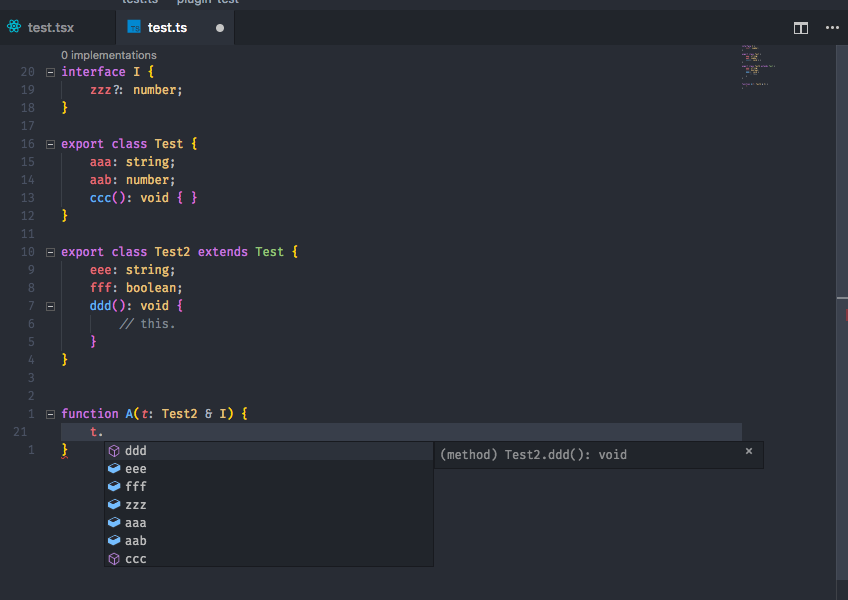This screenshot has height=600, width=848.
Task: Choose the ddd suggestion
Action: click(x=269, y=451)
